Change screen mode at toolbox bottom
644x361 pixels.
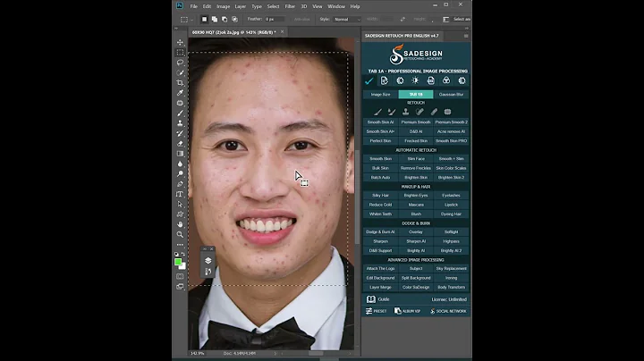tap(180, 287)
